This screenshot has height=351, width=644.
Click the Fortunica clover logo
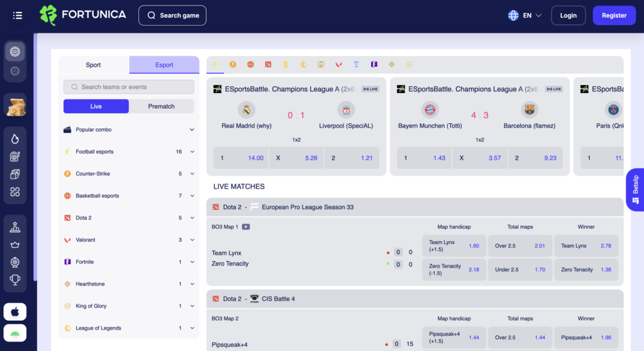click(x=48, y=15)
